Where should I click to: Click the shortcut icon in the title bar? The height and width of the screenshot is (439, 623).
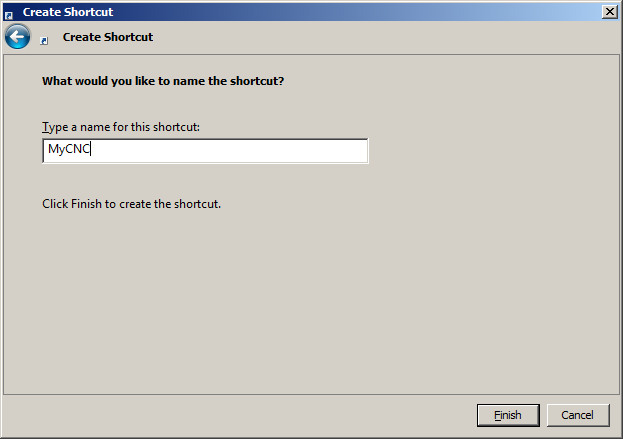tap(9, 12)
